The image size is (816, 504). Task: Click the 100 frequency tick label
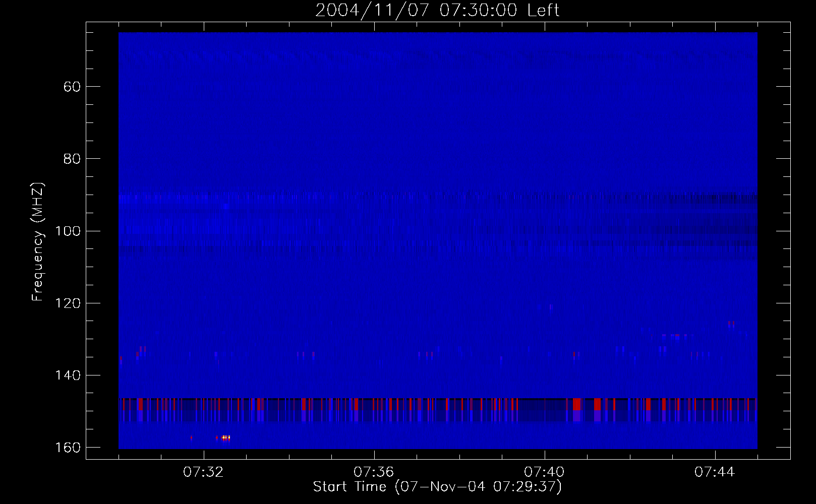point(68,231)
